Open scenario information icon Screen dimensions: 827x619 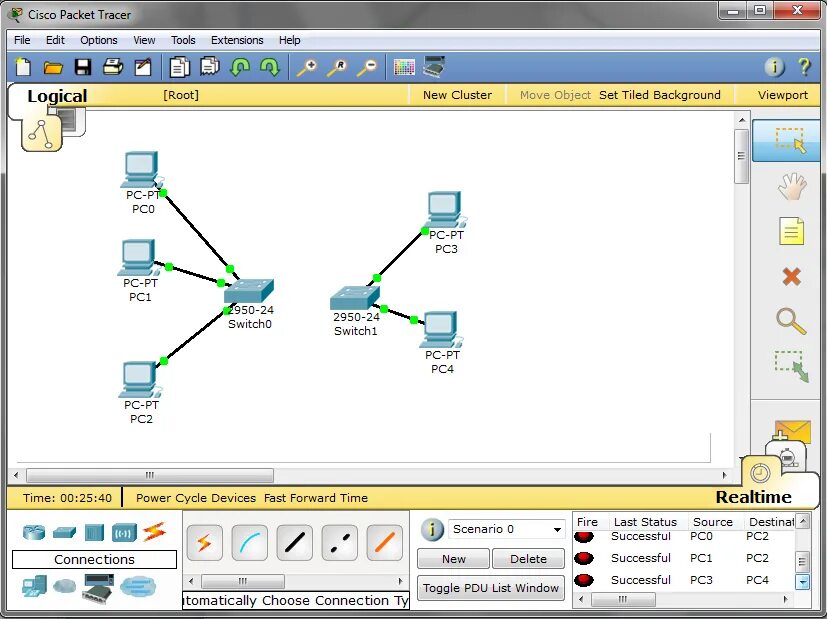tap(432, 529)
